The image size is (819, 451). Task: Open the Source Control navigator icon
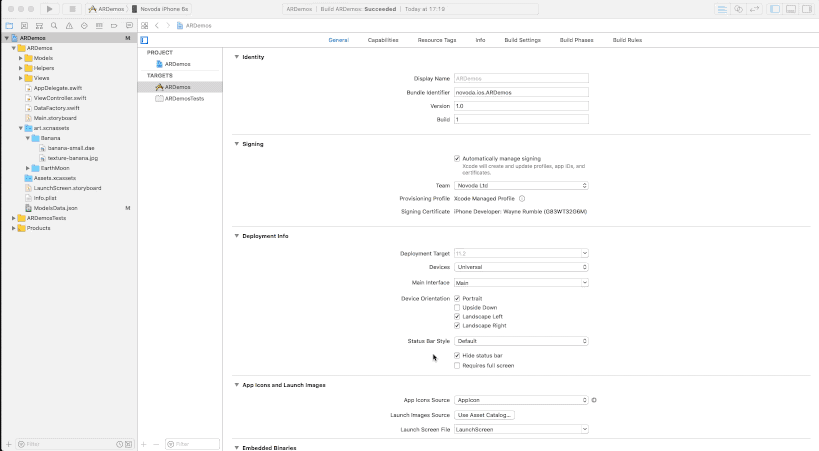pos(24,26)
